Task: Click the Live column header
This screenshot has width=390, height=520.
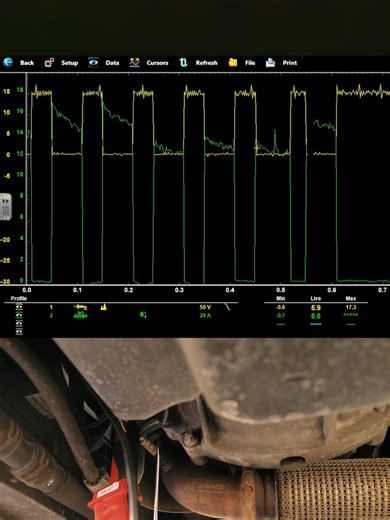Action: point(315,298)
